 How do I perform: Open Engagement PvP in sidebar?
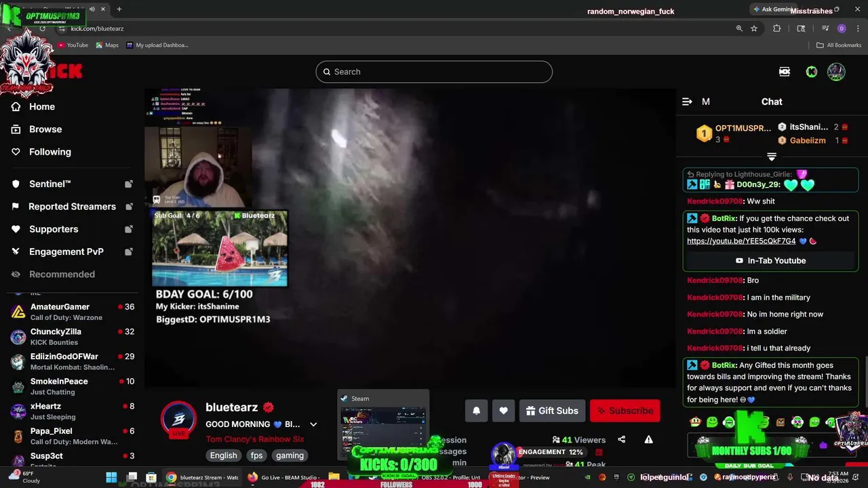[66, 251]
